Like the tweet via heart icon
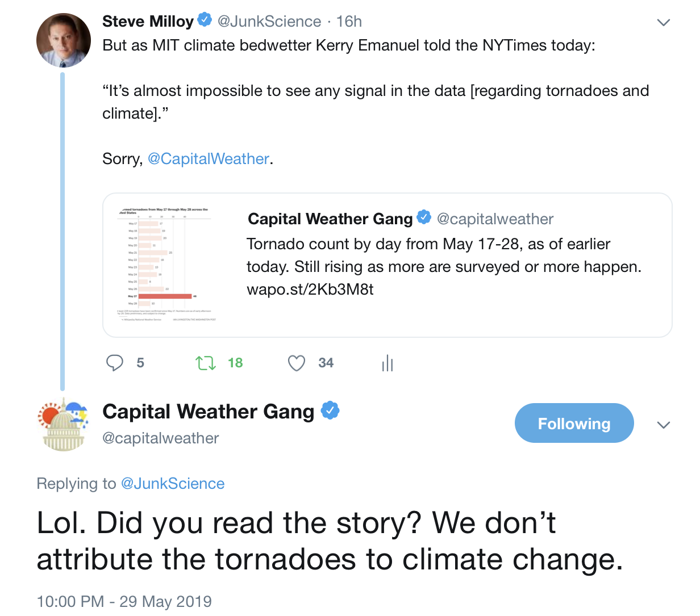The height and width of the screenshot is (616, 700). click(297, 363)
